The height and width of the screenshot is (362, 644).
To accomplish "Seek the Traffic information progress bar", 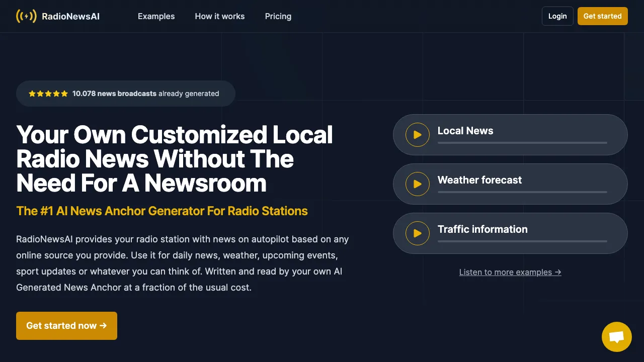I will 522,241.
